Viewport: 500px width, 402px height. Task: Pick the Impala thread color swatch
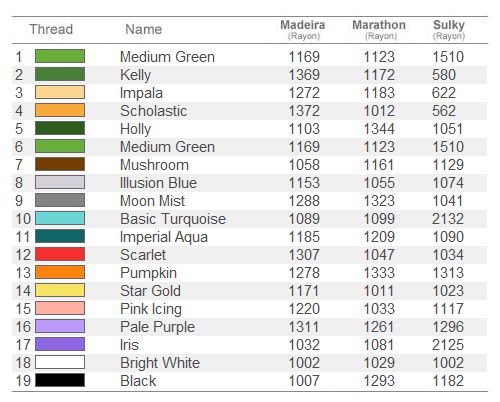[x=60, y=92]
